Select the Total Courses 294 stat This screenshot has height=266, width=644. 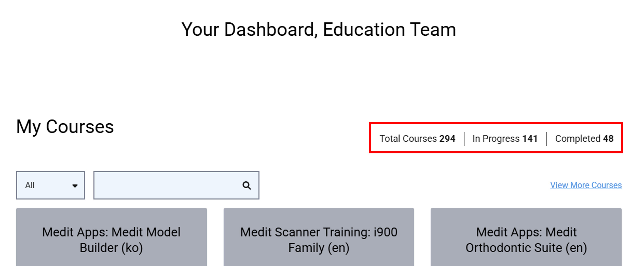pyautogui.click(x=417, y=138)
